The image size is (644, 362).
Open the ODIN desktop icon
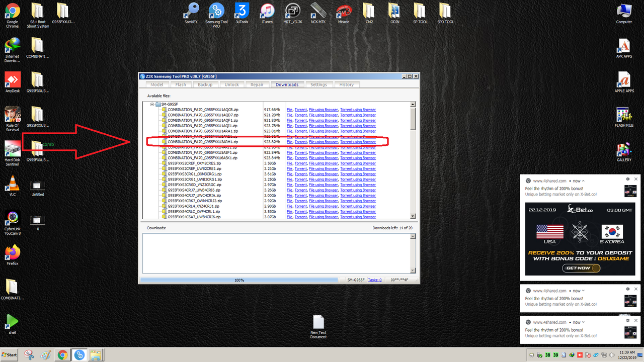coord(394,14)
